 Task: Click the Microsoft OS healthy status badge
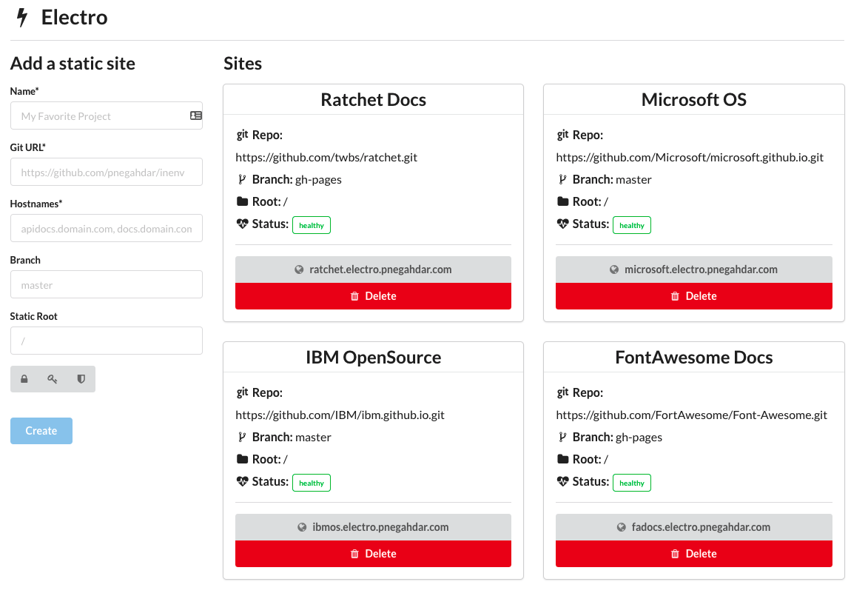tap(632, 225)
